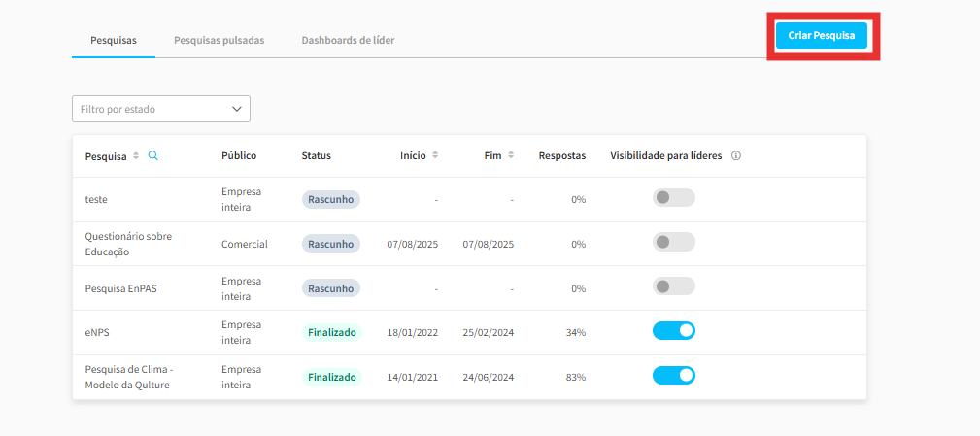Open the Filtro por estado dropdown
This screenshot has height=436, width=980.
161,109
